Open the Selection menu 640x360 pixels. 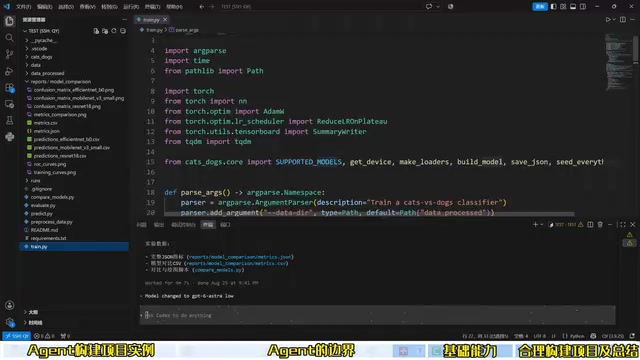[66, 7]
